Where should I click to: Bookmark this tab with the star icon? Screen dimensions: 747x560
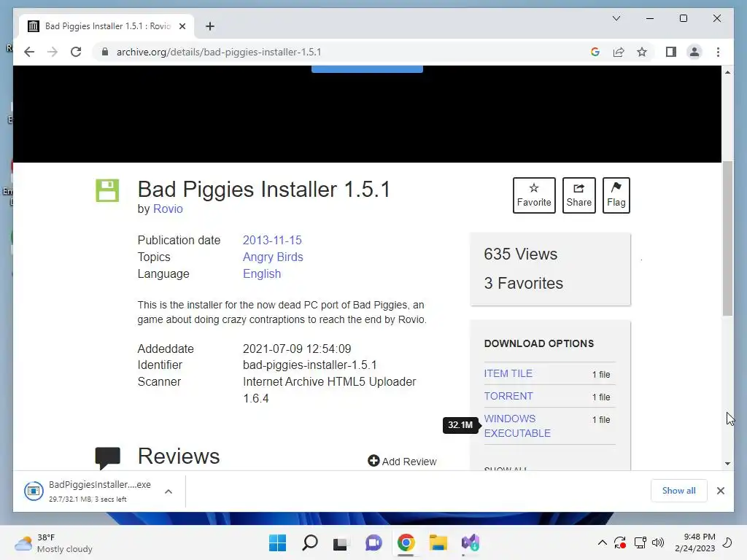click(x=642, y=52)
